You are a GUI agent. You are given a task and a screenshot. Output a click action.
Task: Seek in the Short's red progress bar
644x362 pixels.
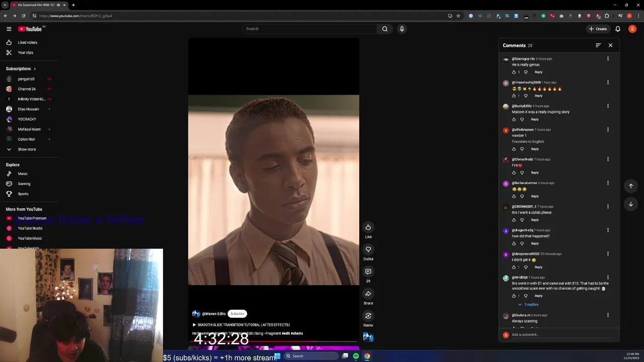(x=274, y=342)
